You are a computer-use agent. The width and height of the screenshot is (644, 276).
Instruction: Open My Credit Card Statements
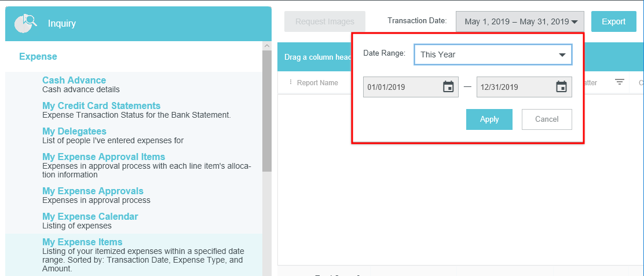coord(101,106)
